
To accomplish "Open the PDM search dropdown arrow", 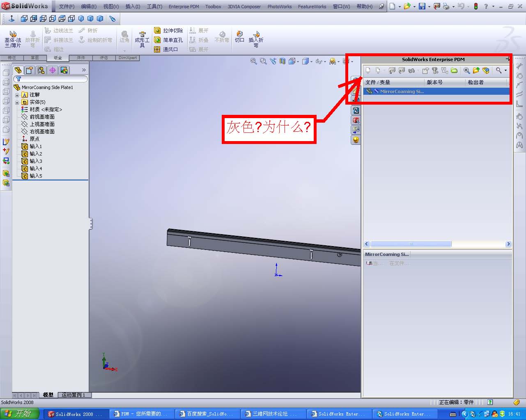I will tap(505, 71).
